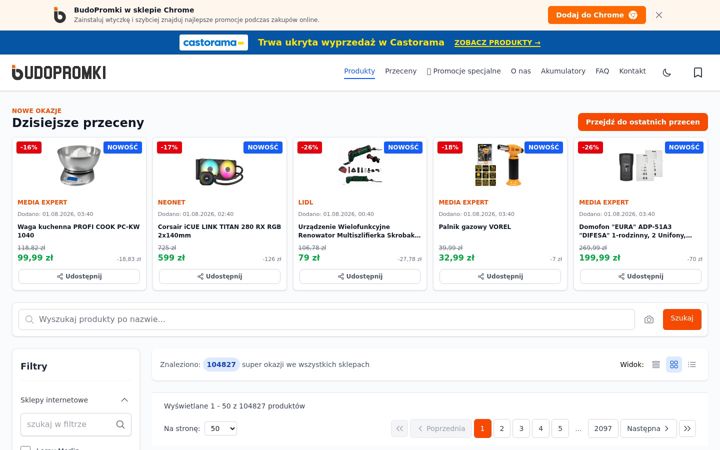Open the PROFI COOK kitchen scale image

[79, 165]
